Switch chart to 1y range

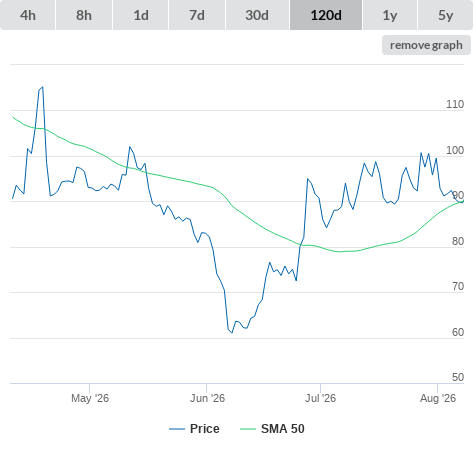390,15
